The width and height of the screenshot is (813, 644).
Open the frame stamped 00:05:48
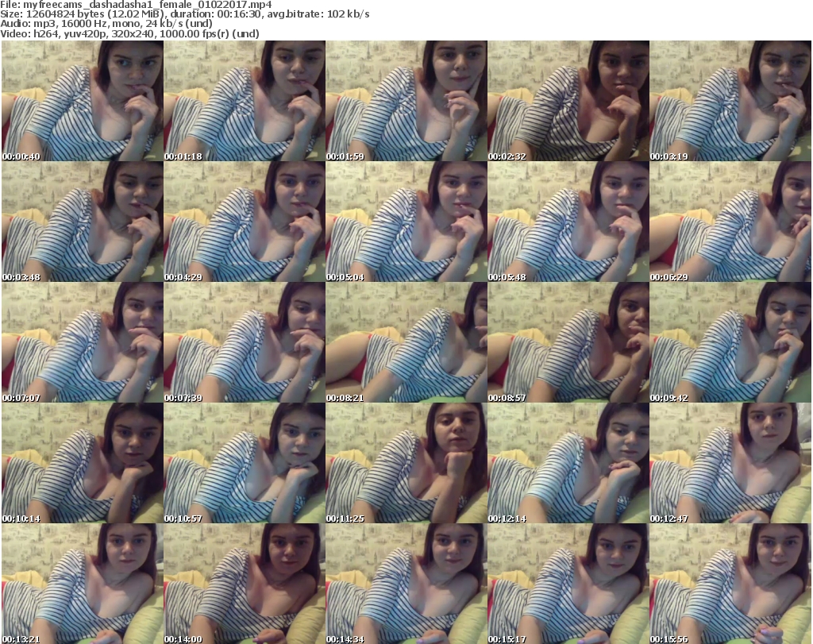[568, 222]
